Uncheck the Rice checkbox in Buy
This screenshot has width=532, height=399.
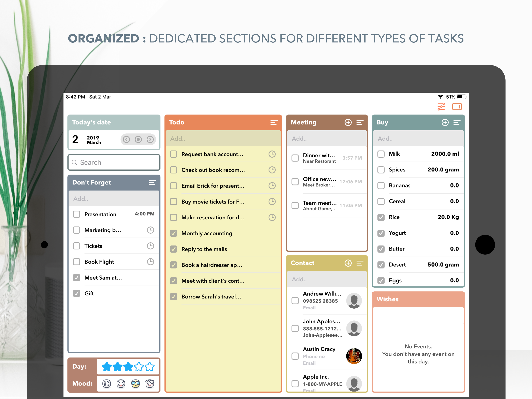pyautogui.click(x=381, y=217)
